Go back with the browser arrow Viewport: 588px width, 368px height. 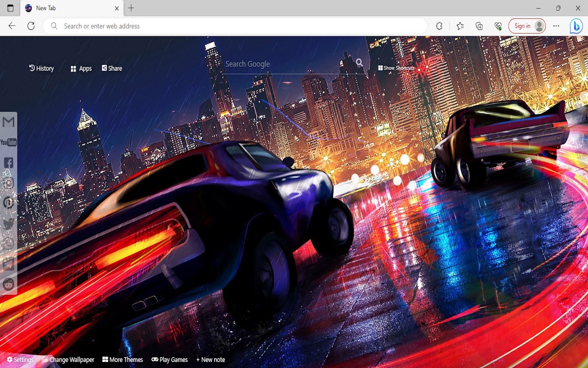pos(12,26)
